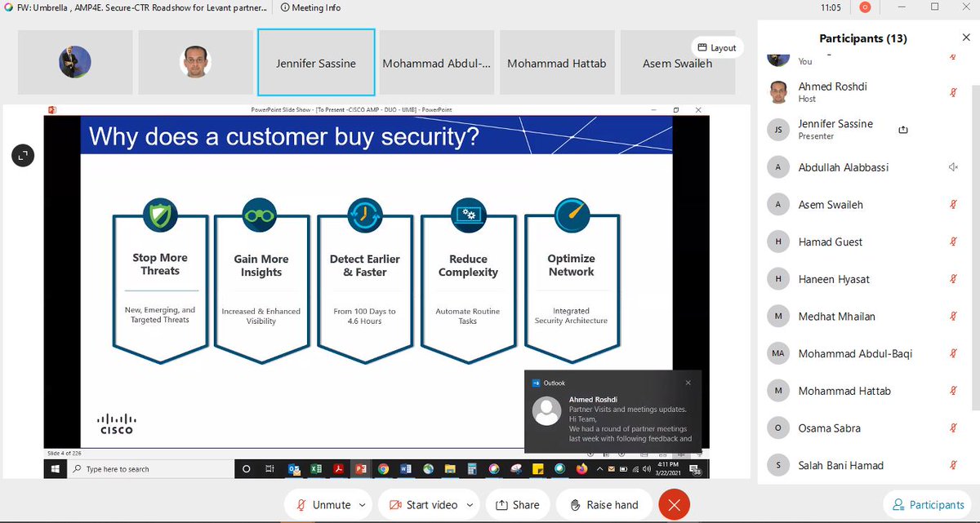Screen dimensions: 980x523
Task: Select Medhat Mhailan in the participants list
Action: point(866,317)
